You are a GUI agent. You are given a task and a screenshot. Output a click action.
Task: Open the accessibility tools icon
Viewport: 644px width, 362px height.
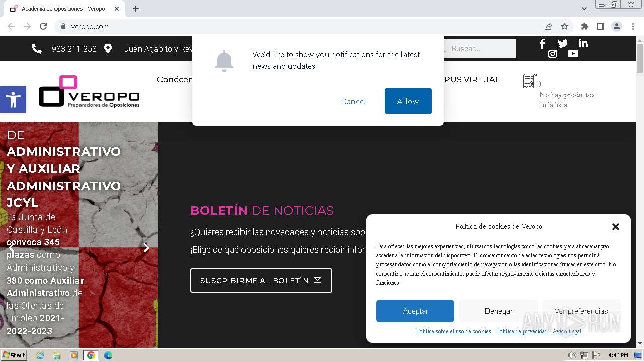tap(13, 100)
